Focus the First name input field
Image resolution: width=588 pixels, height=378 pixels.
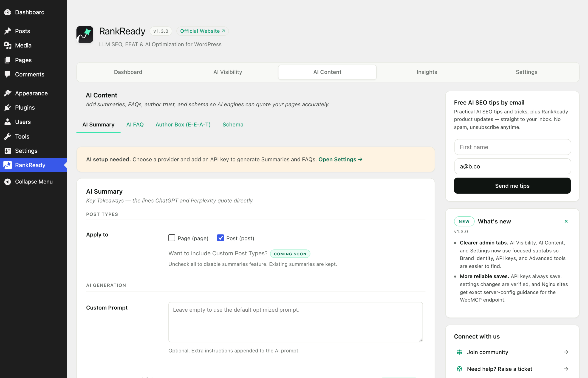coord(512,147)
